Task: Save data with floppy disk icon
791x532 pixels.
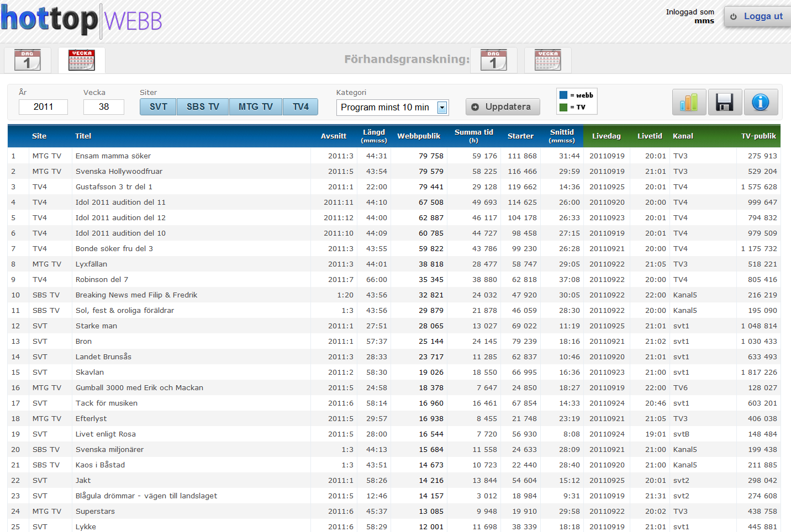Action: pos(725,102)
